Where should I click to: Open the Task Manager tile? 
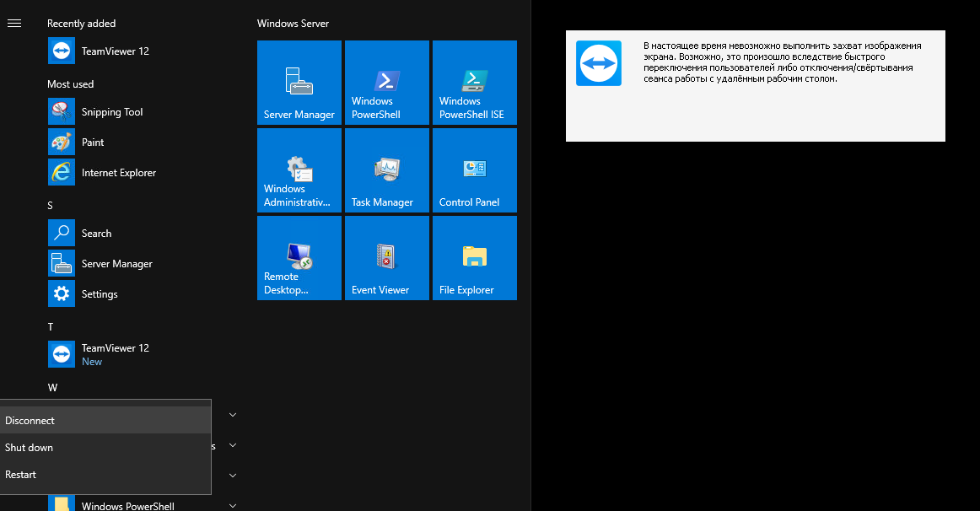(x=387, y=170)
